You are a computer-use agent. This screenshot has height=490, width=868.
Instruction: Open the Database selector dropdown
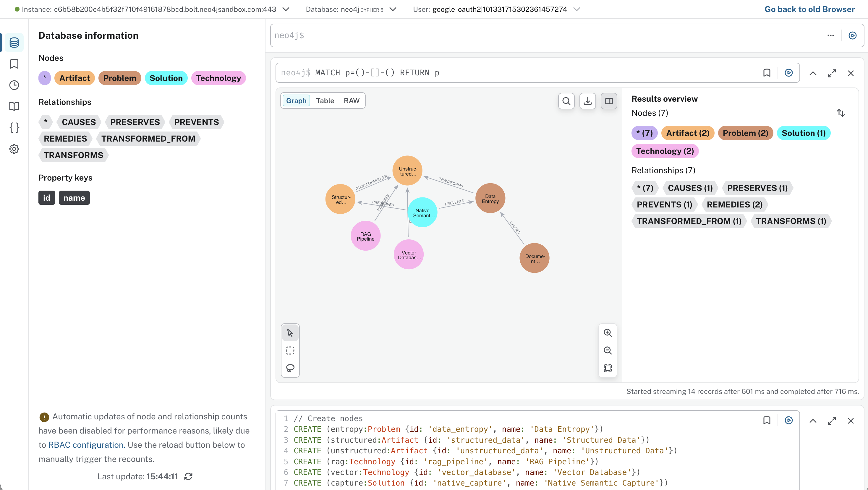point(393,9)
